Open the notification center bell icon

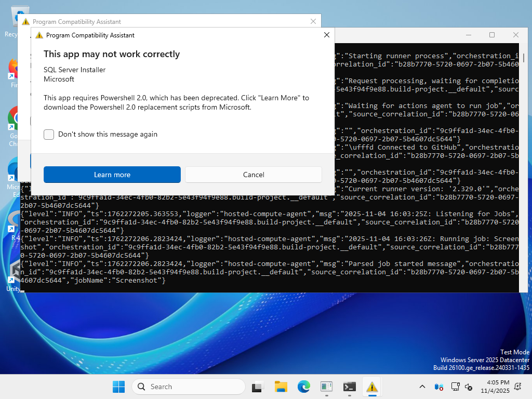tap(517, 387)
